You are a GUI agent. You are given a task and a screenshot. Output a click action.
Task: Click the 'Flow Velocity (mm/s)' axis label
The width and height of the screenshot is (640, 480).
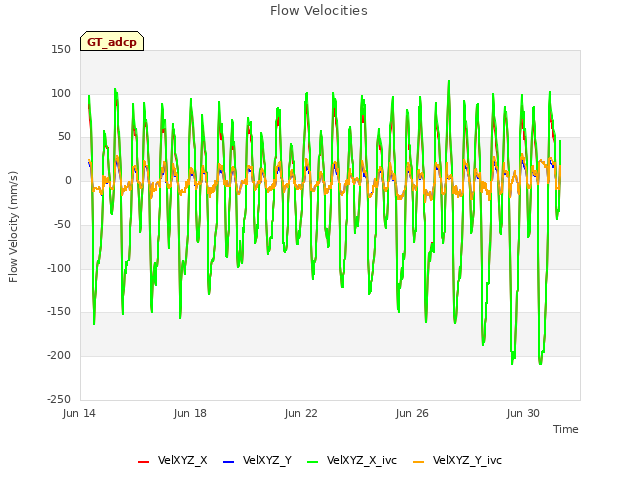pyautogui.click(x=13, y=227)
